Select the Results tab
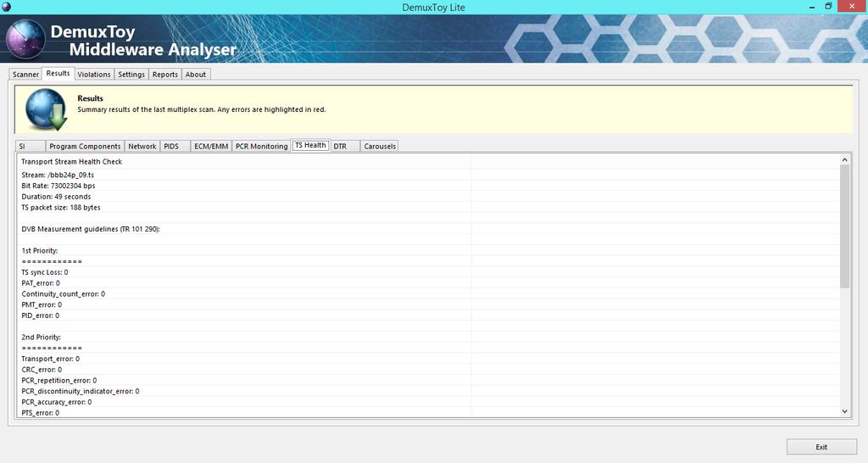Viewport: 868px width, 463px height. click(58, 73)
